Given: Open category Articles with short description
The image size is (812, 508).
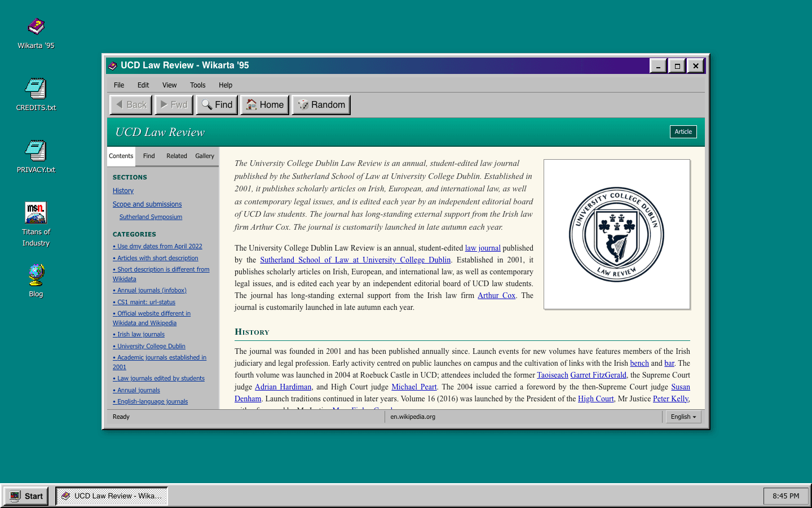Looking at the screenshot, I should pyautogui.click(x=156, y=258).
